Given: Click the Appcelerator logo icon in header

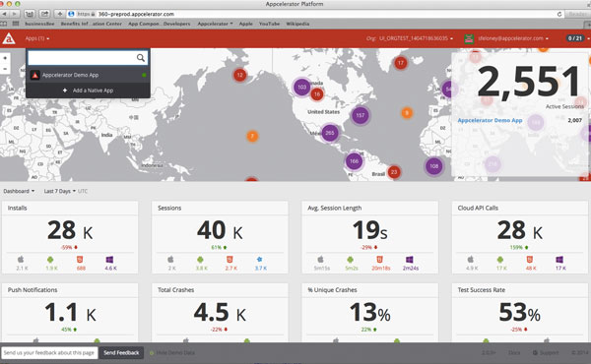Looking at the screenshot, I should [x=9, y=38].
